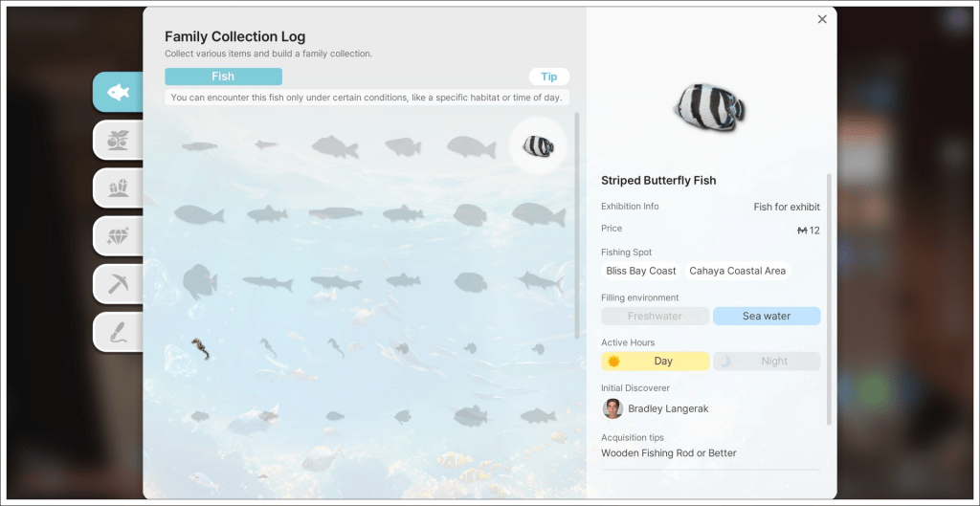Select the Striped Butterfly Fish thumbnail in grid
Image resolution: width=980 pixels, height=506 pixels.
click(x=538, y=145)
